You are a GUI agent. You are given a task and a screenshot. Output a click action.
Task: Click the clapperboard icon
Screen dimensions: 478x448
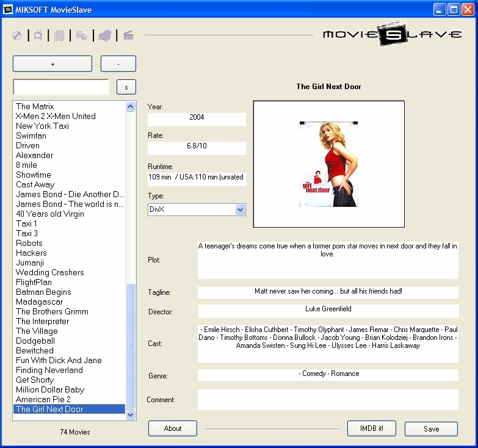coord(128,35)
